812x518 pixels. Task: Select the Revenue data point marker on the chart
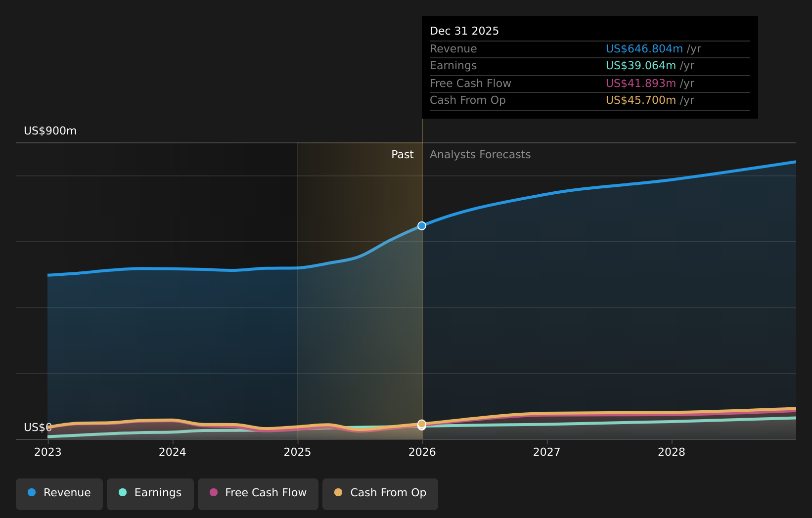[421, 225]
